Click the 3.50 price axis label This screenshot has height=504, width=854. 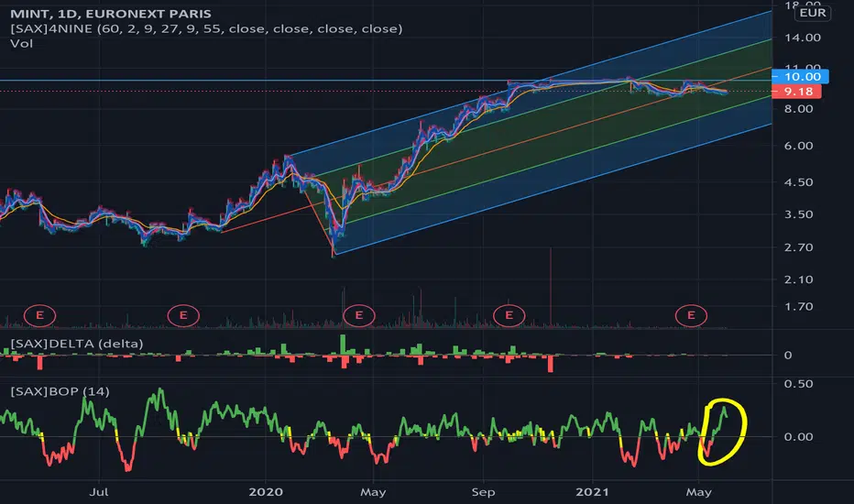point(798,214)
